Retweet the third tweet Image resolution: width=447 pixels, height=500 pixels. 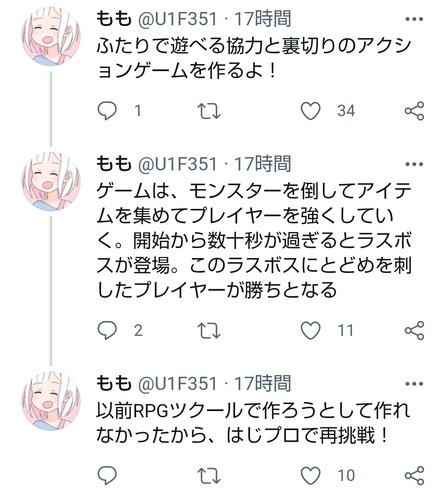pyautogui.click(x=209, y=476)
